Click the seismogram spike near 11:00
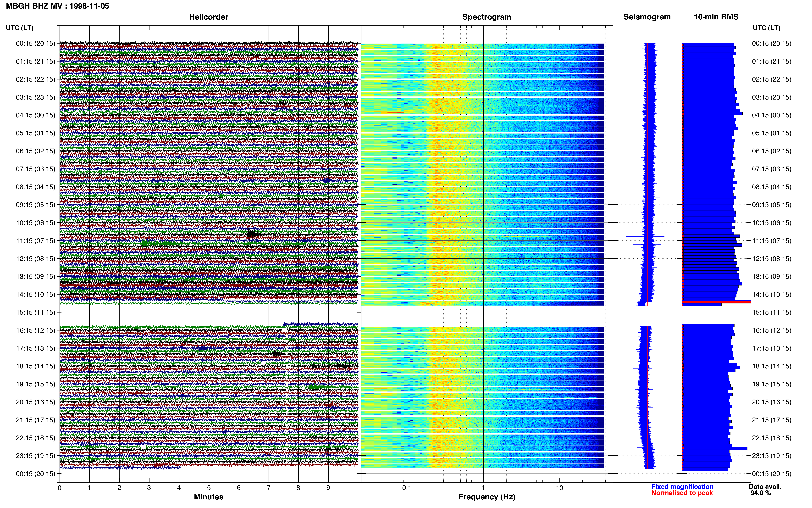812x508 pixels. tap(645, 237)
